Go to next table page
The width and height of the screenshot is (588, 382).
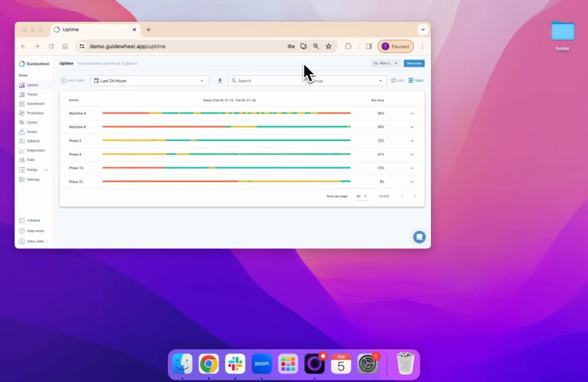(x=415, y=196)
